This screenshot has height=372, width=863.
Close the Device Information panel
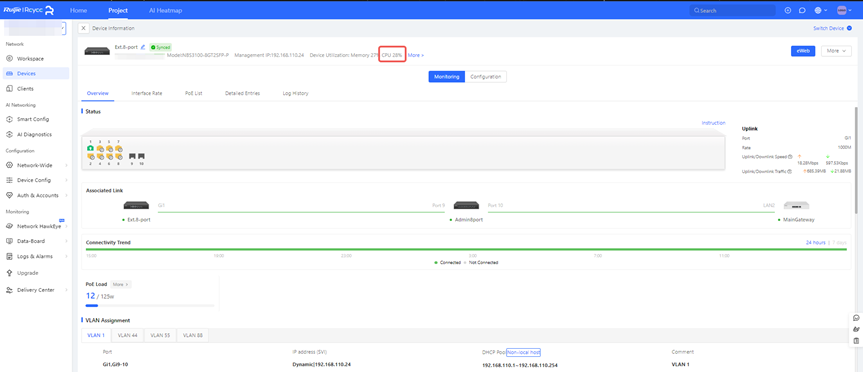coord(83,28)
